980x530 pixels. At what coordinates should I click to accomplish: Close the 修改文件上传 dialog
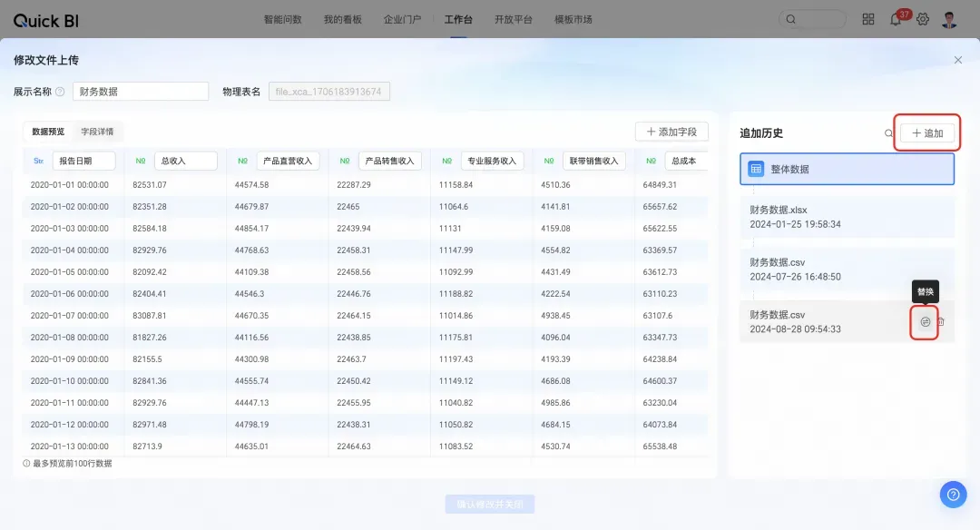(958, 60)
